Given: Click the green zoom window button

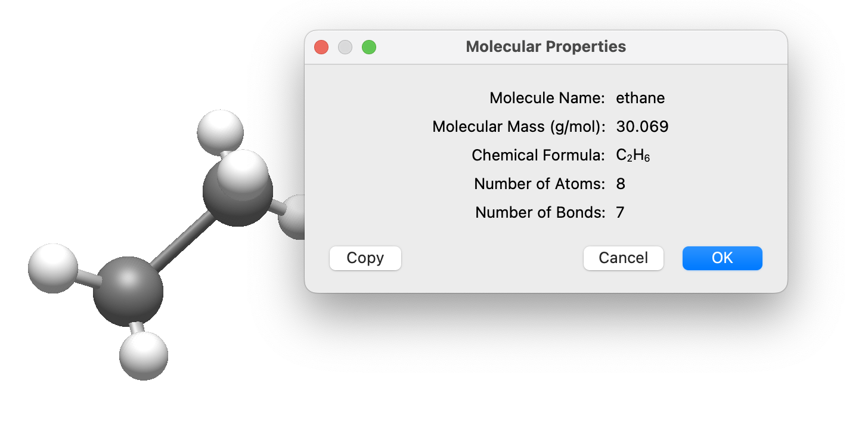Looking at the screenshot, I should (369, 47).
